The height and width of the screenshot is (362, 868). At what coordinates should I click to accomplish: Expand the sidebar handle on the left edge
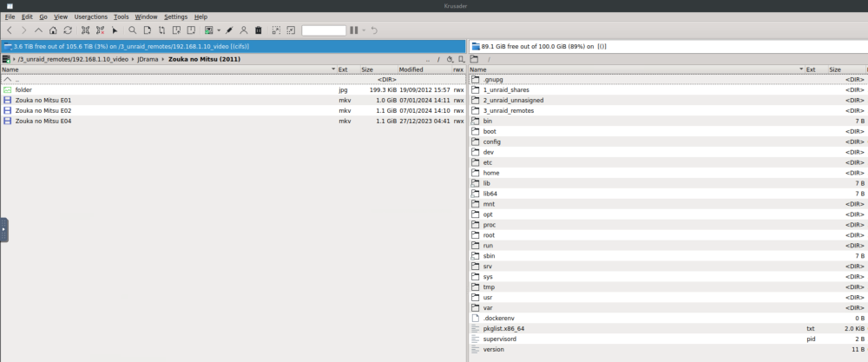point(3,230)
